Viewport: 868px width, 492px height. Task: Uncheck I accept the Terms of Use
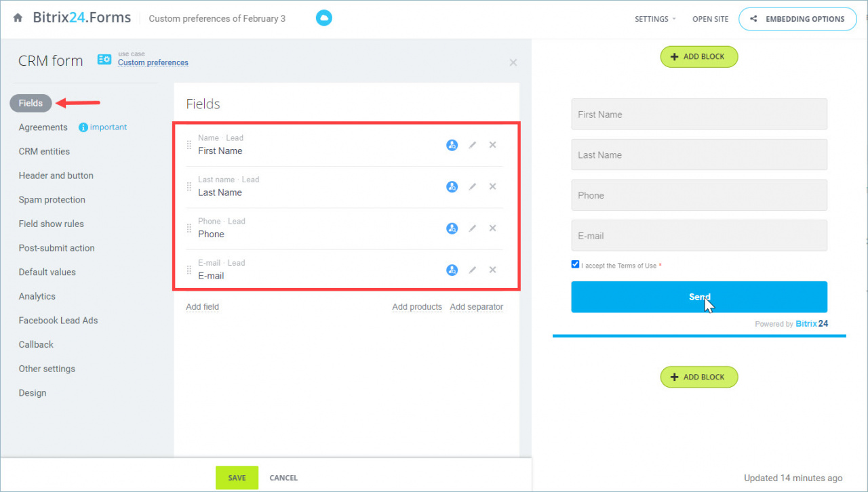point(575,264)
